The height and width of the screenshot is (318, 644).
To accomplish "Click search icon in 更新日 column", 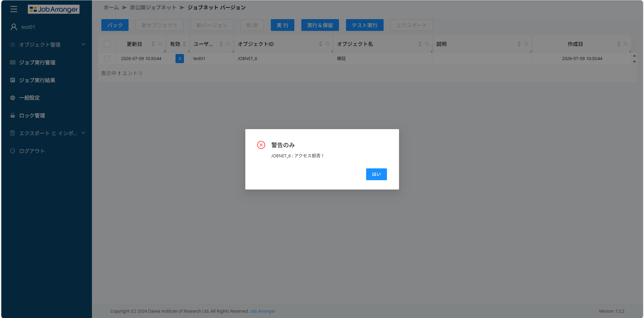I will (160, 44).
